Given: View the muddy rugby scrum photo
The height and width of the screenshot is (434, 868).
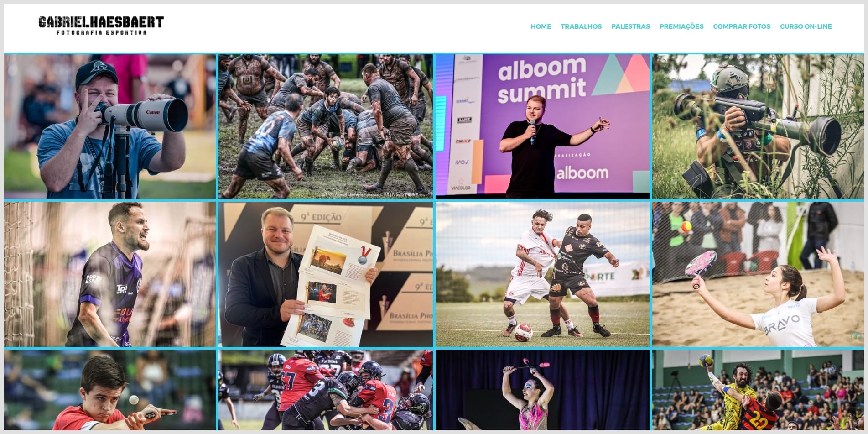Looking at the screenshot, I should [x=325, y=126].
